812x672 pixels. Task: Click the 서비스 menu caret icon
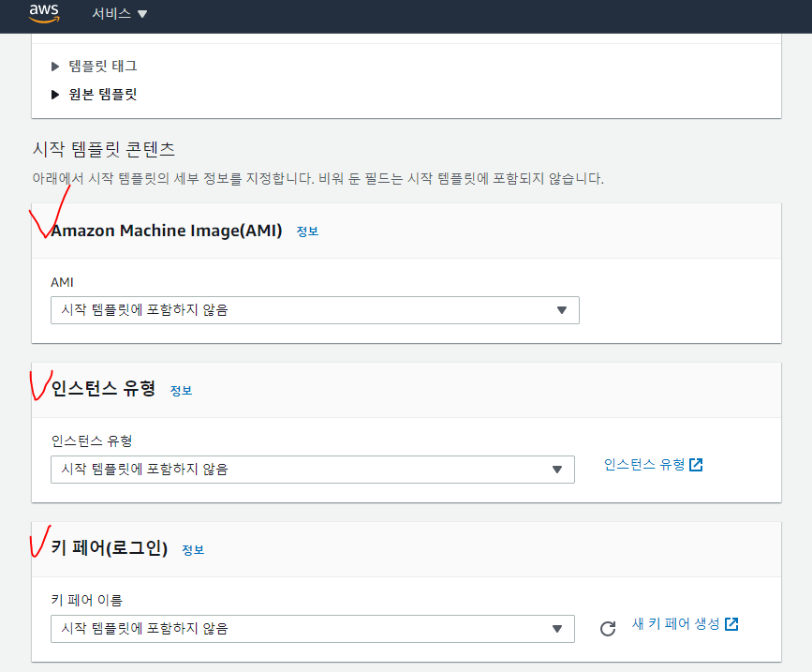142,15
